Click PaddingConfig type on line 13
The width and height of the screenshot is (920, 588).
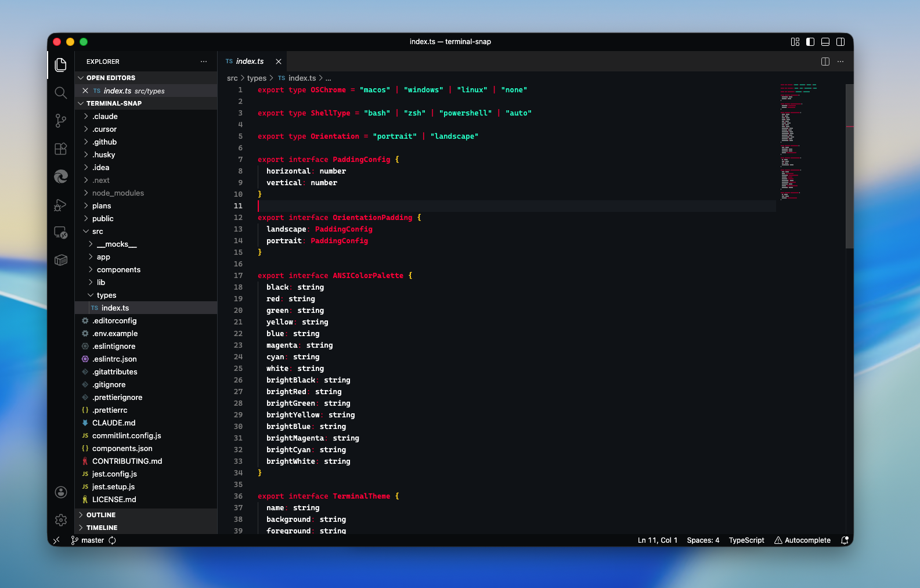coord(344,229)
